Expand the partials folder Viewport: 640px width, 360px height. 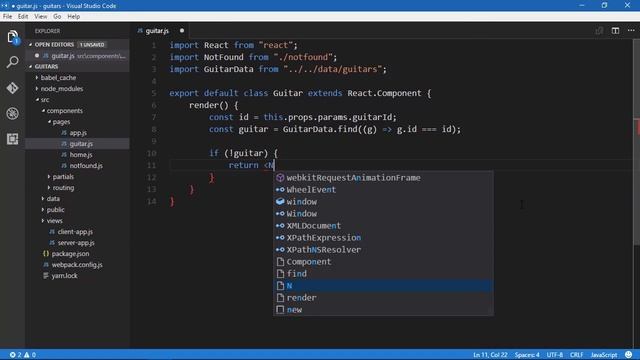pyautogui.click(x=63, y=177)
